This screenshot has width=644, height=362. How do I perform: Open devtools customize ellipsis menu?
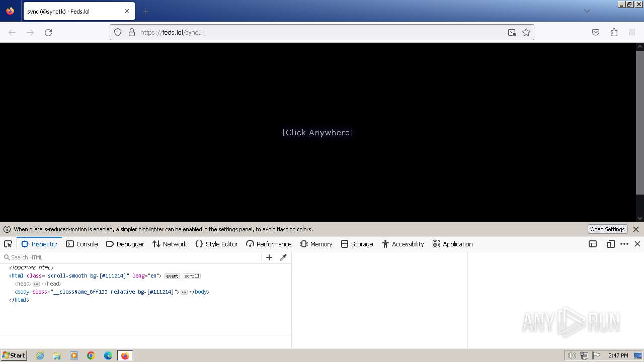pos(624,244)
